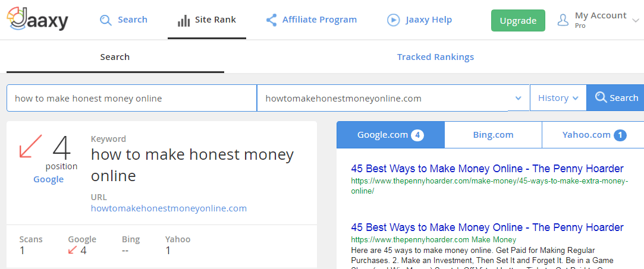Click the keyword input field

click(132, 98)
